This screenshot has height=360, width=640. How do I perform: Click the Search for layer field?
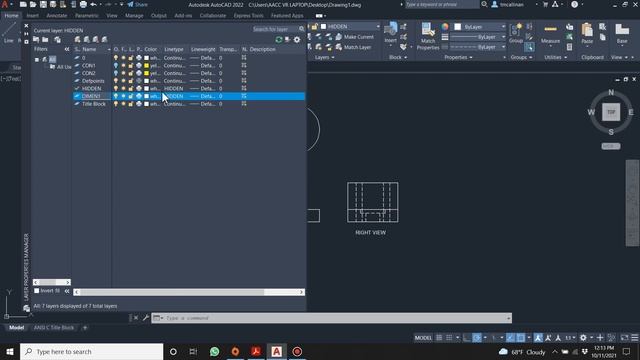click(x=275, y=29)
